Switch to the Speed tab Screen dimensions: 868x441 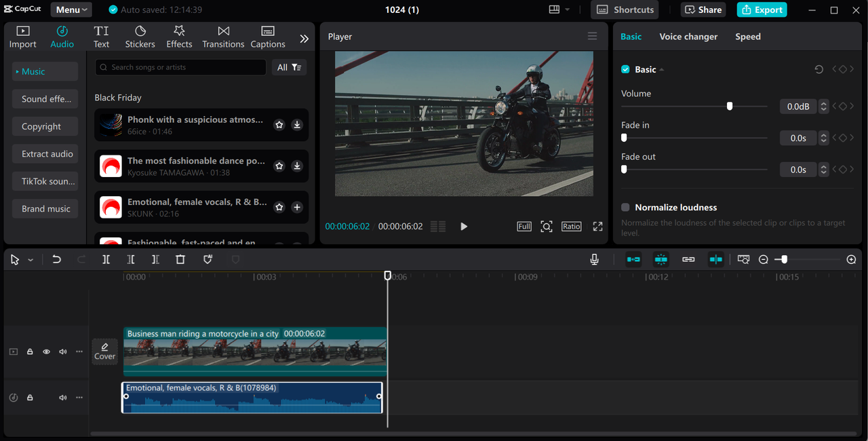tap(748, 37)
